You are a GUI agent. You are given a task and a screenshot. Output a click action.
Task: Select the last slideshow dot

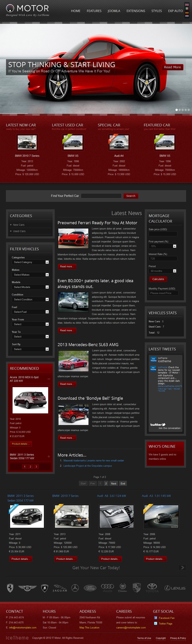click(189, 110)
